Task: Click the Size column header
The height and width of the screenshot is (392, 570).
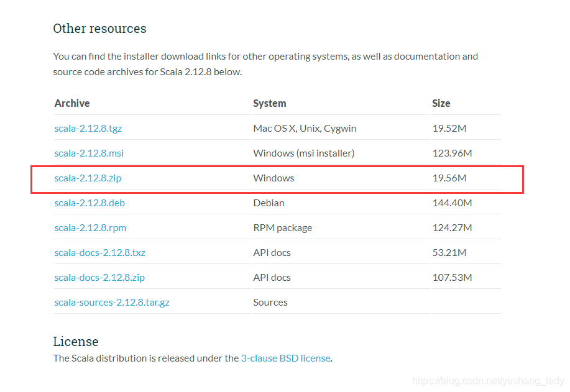Action: 441,104
